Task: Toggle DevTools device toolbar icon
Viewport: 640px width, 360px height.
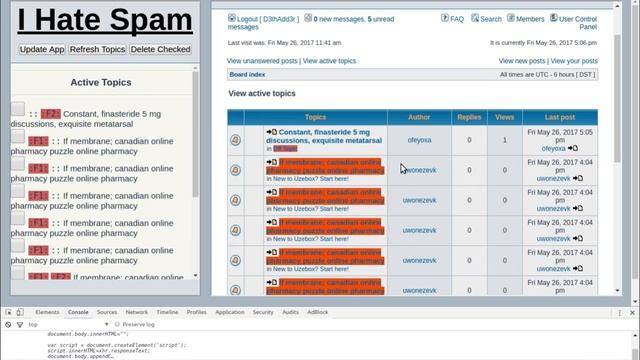Action: 20,312
